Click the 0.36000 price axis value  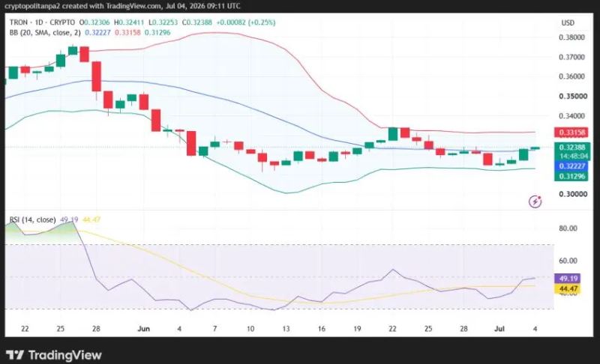coord(571,76)
